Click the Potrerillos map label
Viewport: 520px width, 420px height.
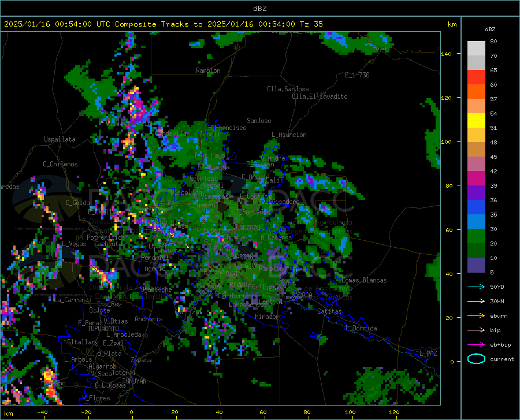106,237
